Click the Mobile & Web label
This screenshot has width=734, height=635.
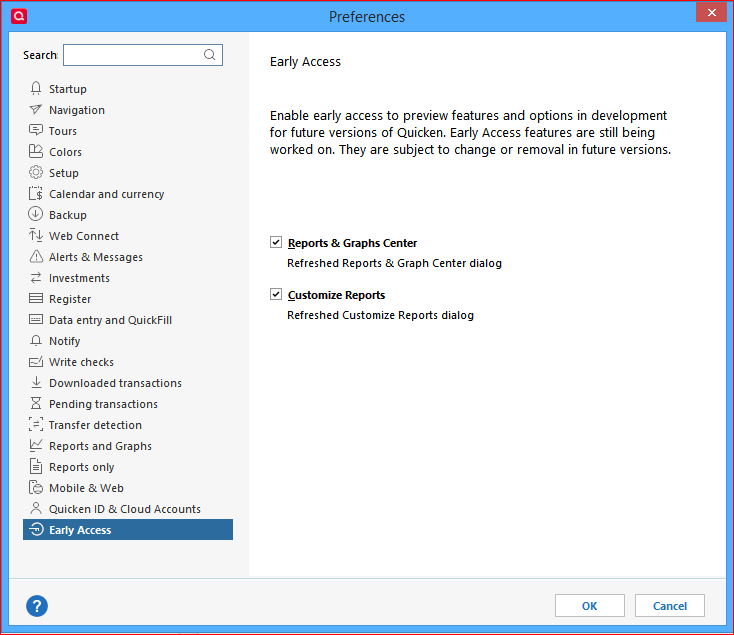86,488
